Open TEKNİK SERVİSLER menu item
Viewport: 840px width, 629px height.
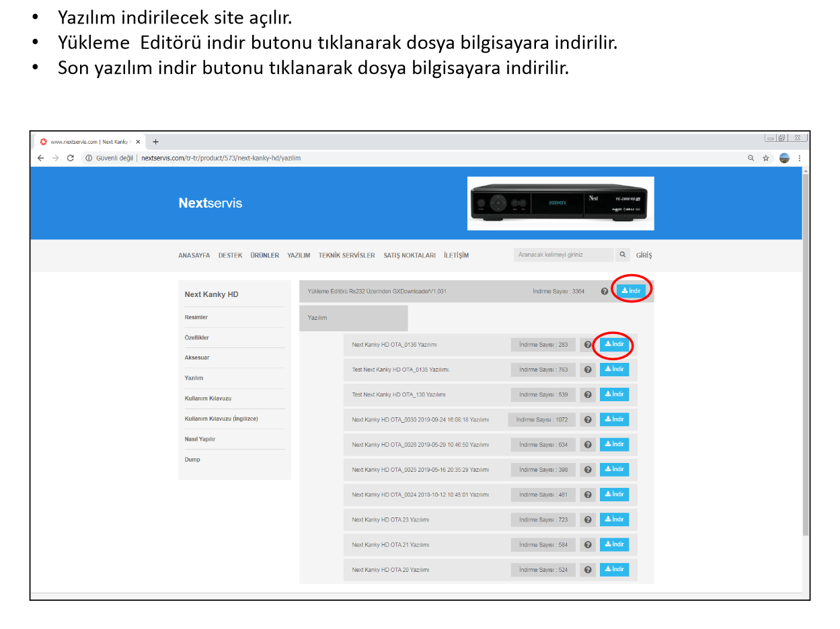tap(346, 255)
